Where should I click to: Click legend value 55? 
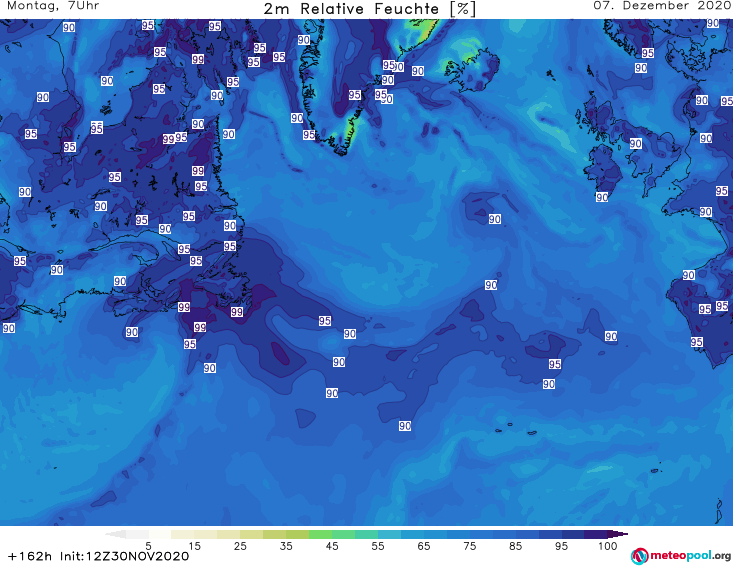pyautogui.click(x=378, y=546)
